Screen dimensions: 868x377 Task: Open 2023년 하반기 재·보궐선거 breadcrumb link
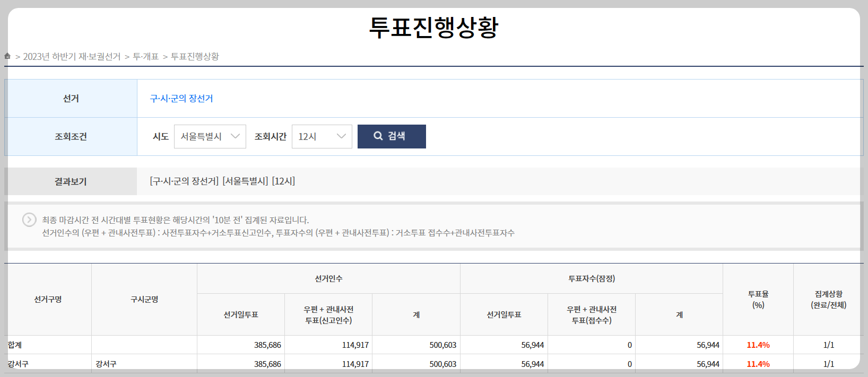tap(72, 57)
